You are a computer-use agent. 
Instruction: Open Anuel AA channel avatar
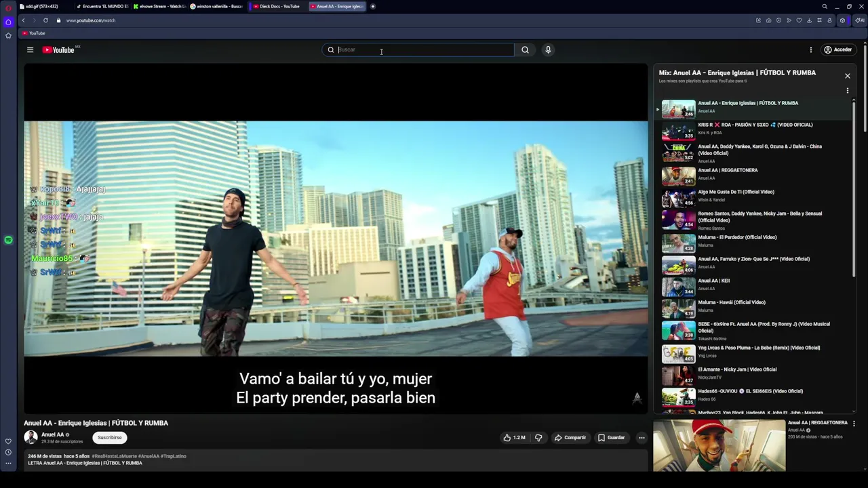pos(31,437)
